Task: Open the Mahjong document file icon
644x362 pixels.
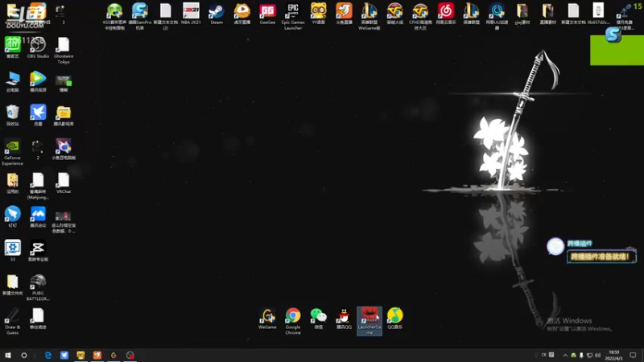Action: click(x=38, y=186)
